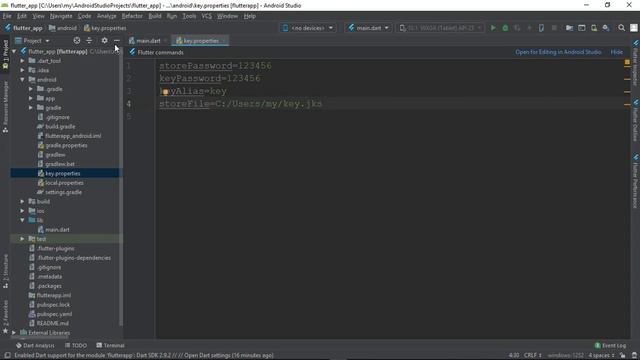Run the app with green play icon
640x360 pixels.
click(x=493, y=28)
